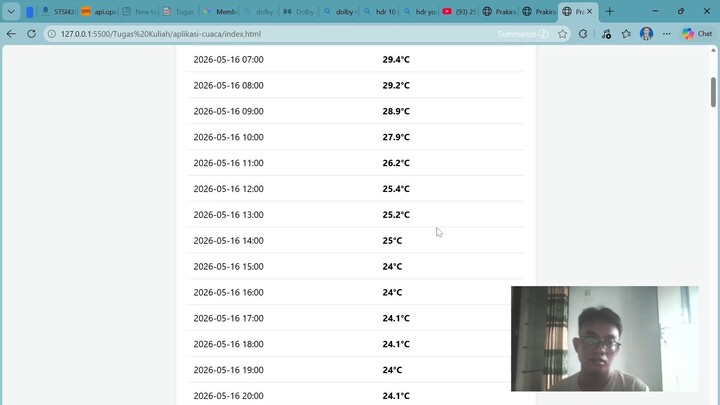Reload the page with the refresh icon

click(x=31, y=34)
